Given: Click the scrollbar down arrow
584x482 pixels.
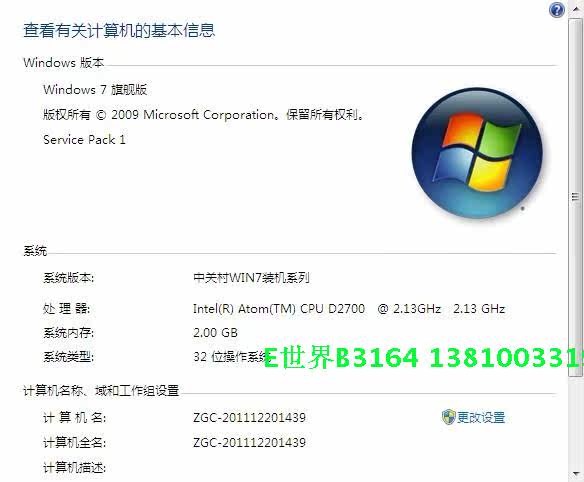Looking at the screenshot, I should pyautogui.click(x=576, y=474).
